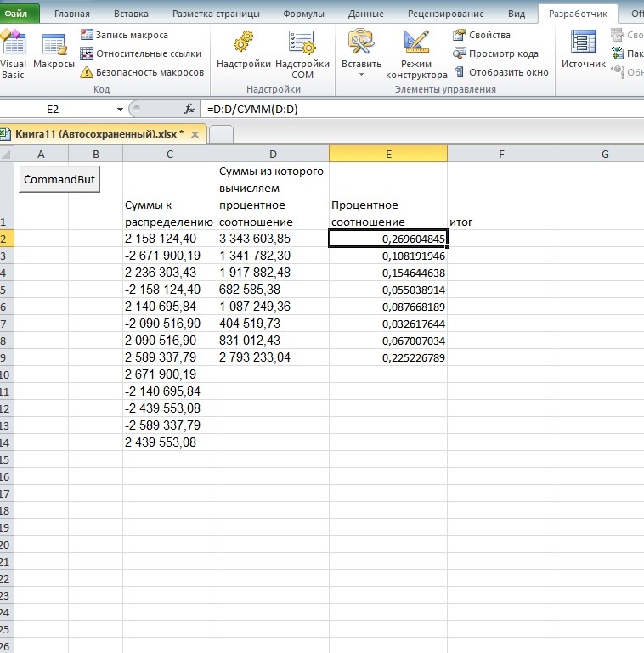
Task: Open Свойства control properties
Action: [x=482, y=35]
